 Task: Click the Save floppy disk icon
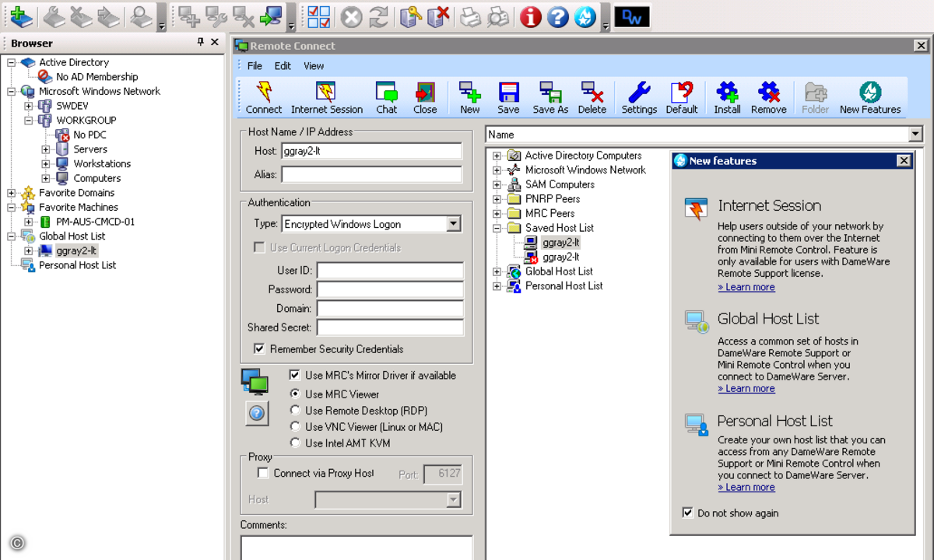coord(508,98)
